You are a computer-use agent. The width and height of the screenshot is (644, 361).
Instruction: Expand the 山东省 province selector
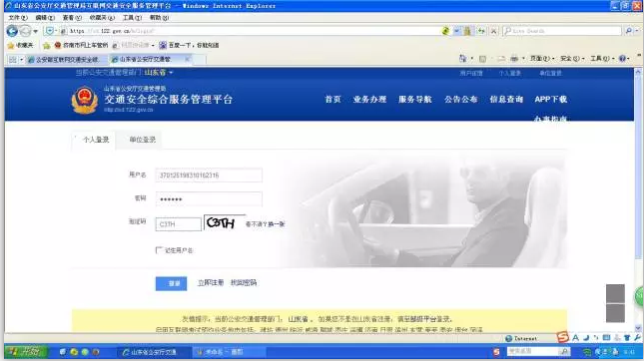159,73
